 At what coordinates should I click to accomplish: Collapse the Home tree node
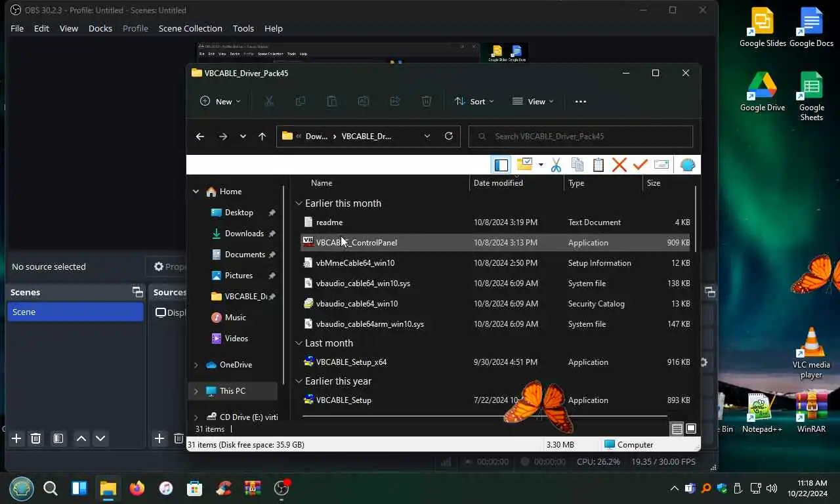(x=196, y=192)
